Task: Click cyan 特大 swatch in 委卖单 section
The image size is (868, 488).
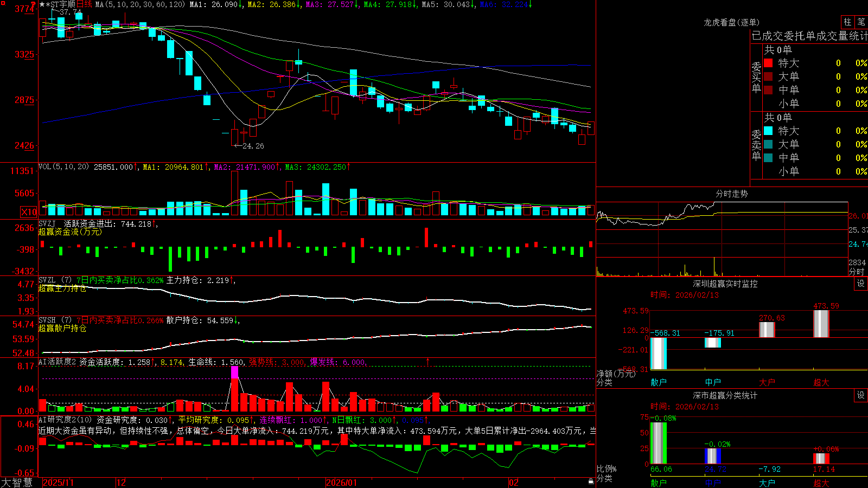Action: tap(768, 131)
